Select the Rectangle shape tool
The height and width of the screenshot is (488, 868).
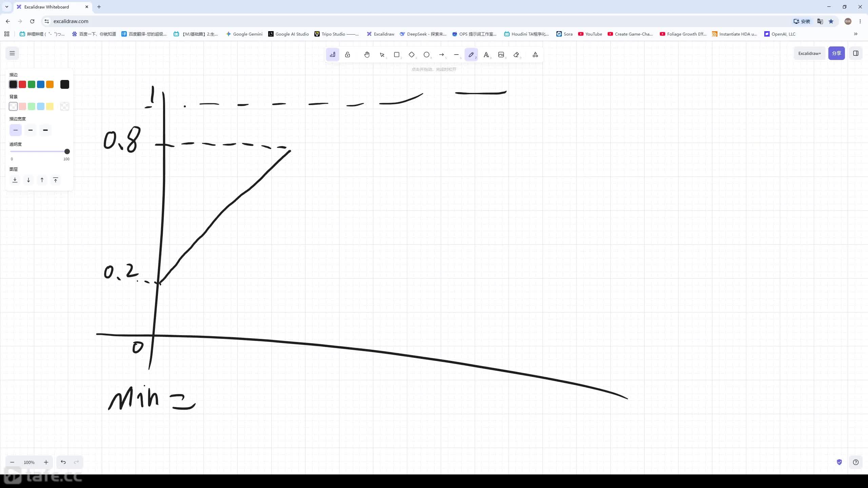(397, 55)
